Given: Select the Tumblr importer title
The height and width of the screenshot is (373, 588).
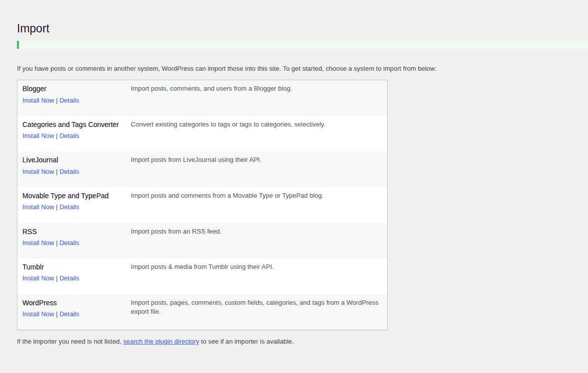Looking at the screenshot, I should click(x=33, y=267).
